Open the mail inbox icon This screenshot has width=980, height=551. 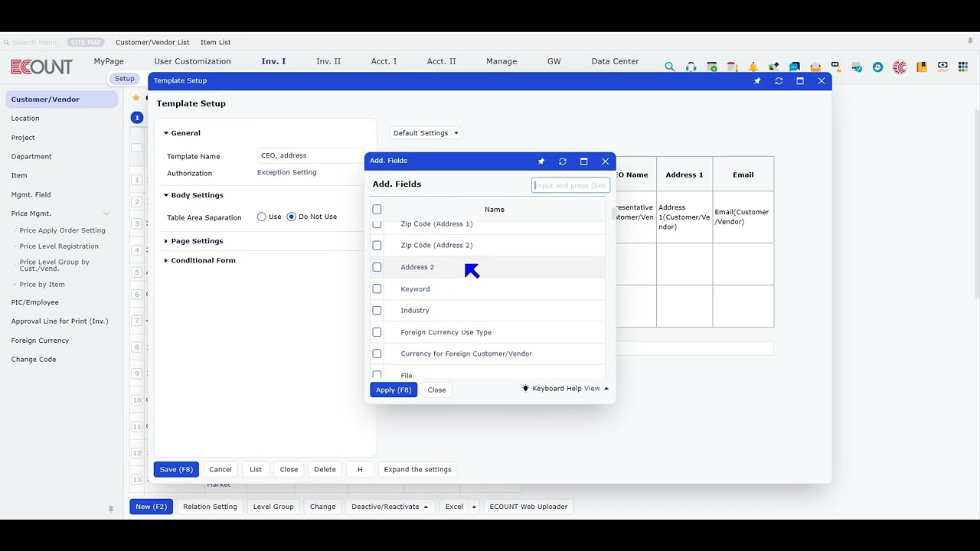click(x=815, y=67)
